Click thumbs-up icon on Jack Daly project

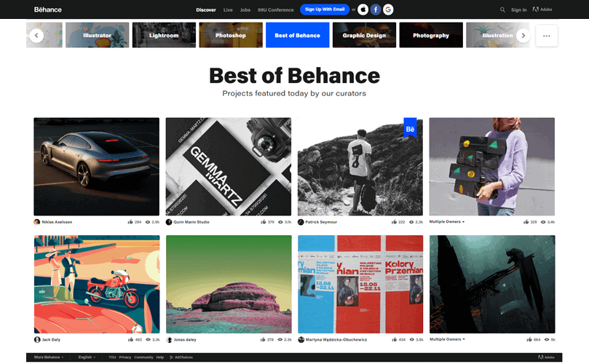coord(131,339)
